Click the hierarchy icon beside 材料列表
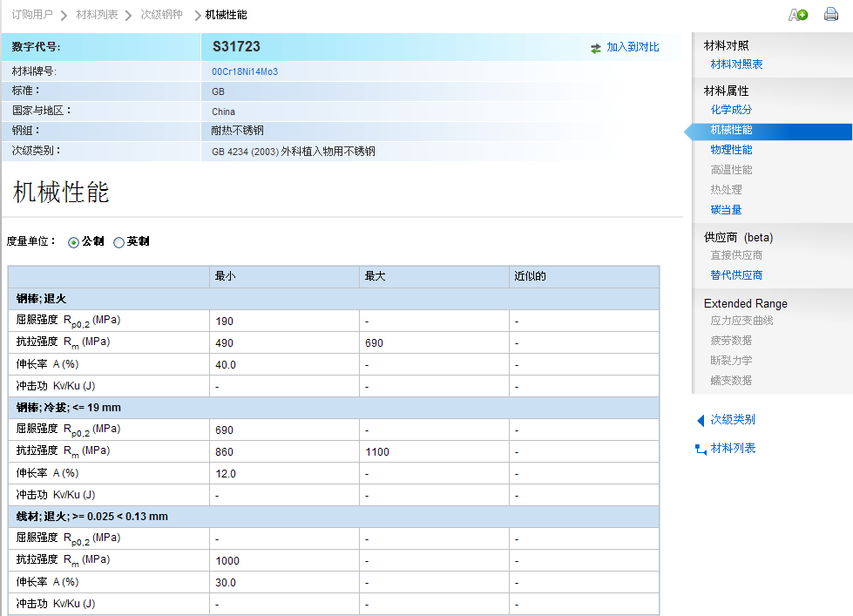Screen dimensions: 853x616 click(x=700, y=450)
